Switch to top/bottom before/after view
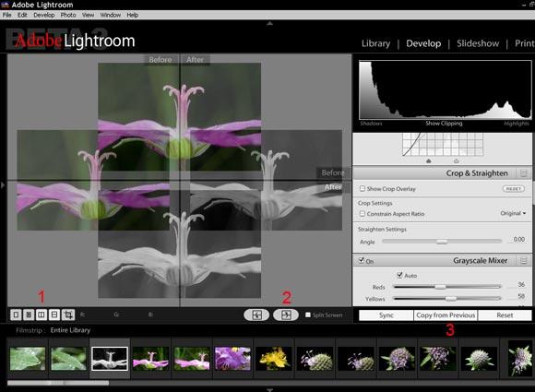 tap(54, 315)
